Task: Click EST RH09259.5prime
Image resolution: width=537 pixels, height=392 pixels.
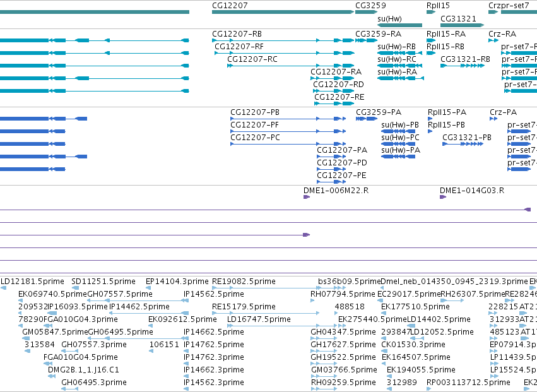Action: click(x=343, y=383)
